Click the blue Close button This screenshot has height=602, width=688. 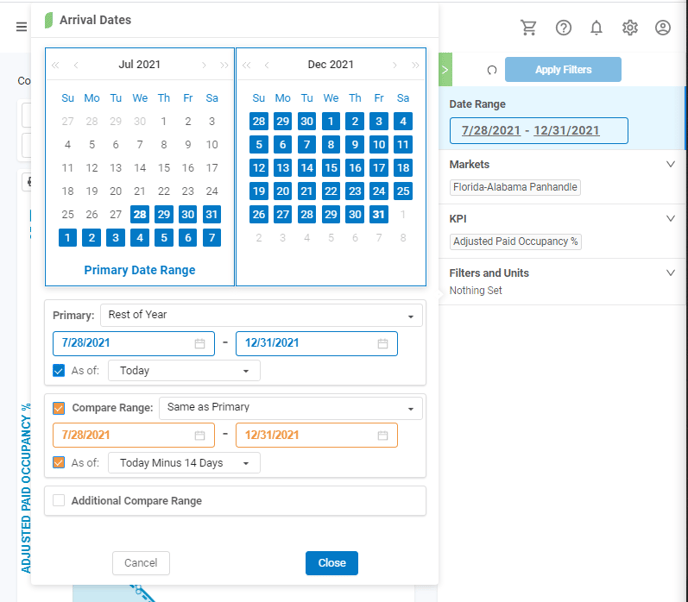click(332, 563)
